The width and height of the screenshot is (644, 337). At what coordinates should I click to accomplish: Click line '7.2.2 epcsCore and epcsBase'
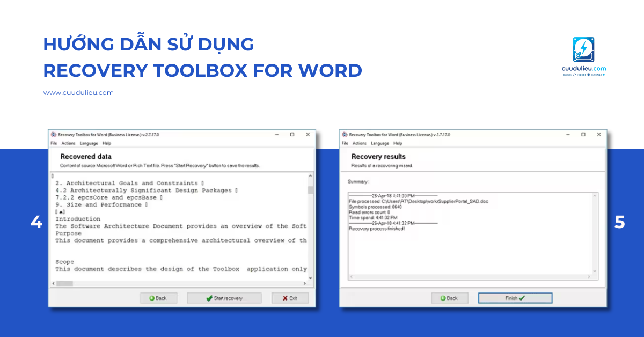[109, 197]
